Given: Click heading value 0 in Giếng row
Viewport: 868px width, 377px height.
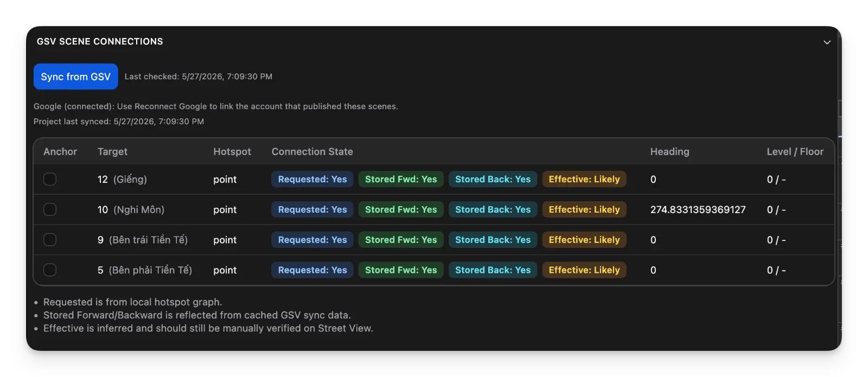Looking at the screenshot, I should click(x=653, y=179).
